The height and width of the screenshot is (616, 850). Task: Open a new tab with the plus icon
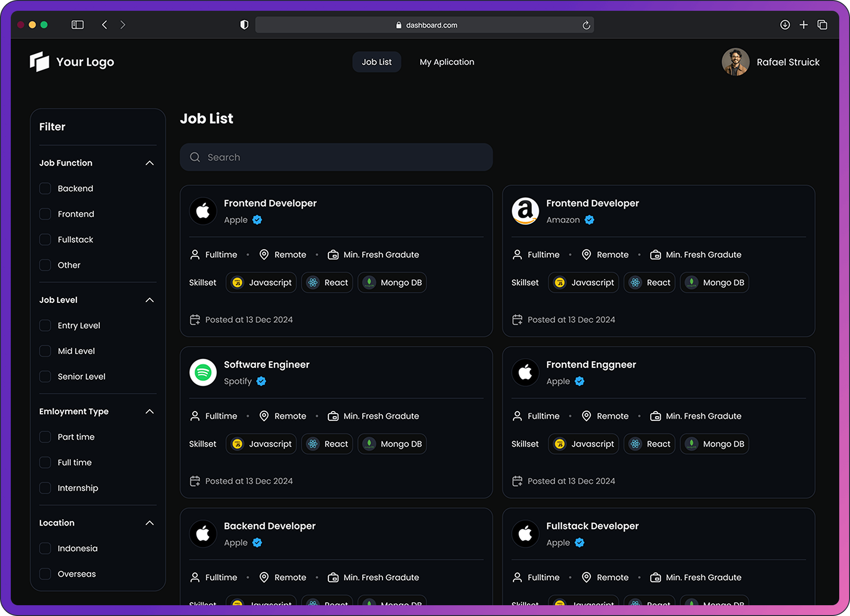pos(804,25)
